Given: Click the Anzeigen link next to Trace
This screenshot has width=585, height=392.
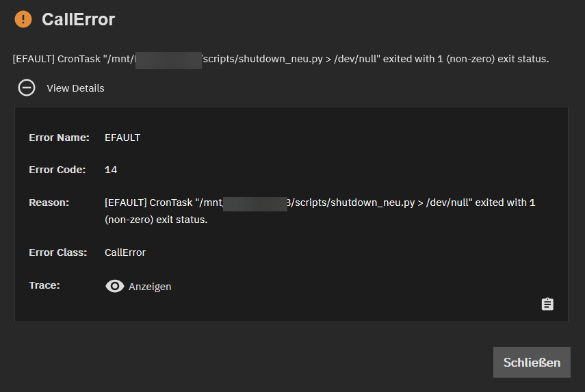Looking at the screenshot, I should pos(150,287).
